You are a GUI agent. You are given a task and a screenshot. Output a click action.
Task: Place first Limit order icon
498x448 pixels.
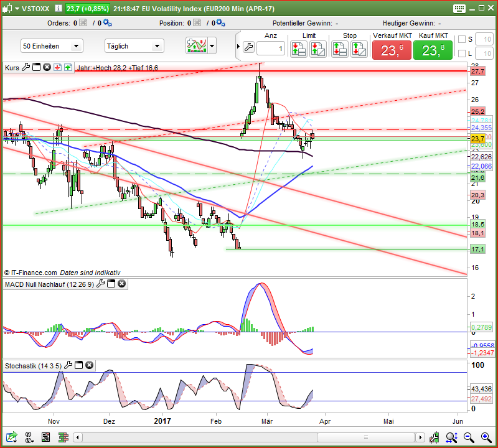pos(299,49)
